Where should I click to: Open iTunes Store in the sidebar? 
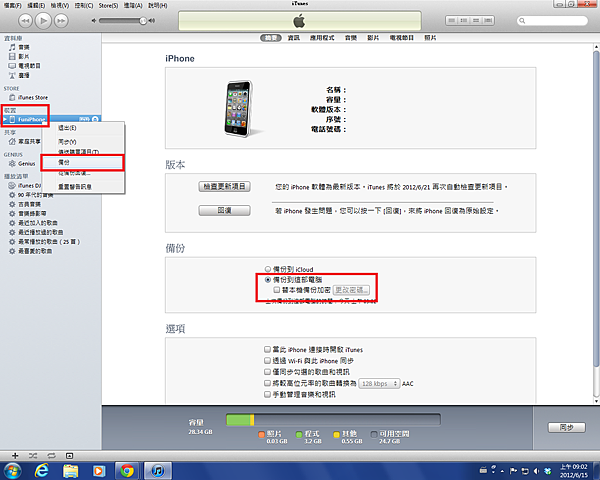[33, 98]
